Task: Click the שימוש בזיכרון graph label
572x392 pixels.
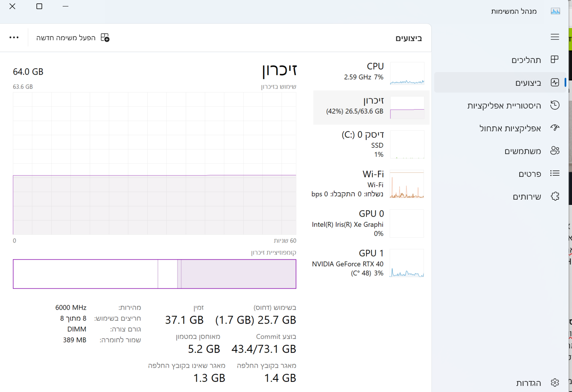Action: point(278,87)
